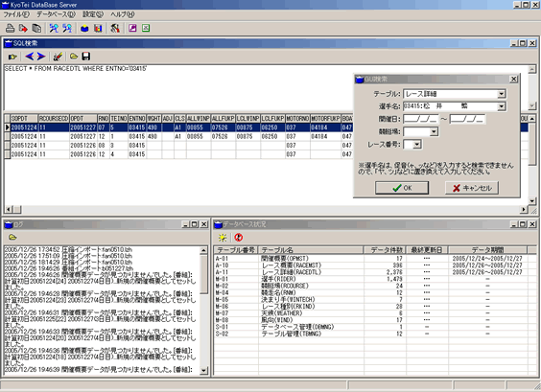This screenshot has width=541, height=392.
Task: Click the green boxed X toolbar icon
Action: point(146,28)
